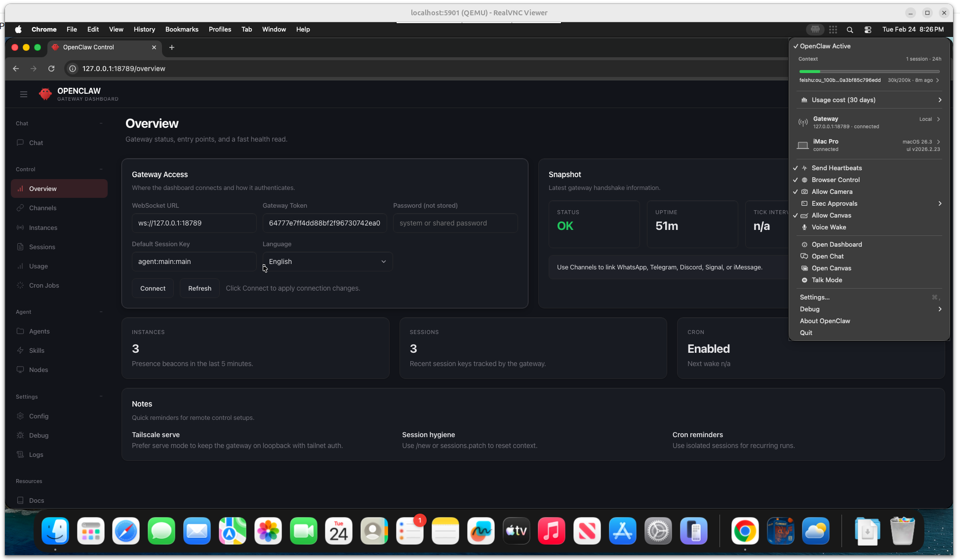Open the Window menu
960x560 pixels.
tap(274, 30)
